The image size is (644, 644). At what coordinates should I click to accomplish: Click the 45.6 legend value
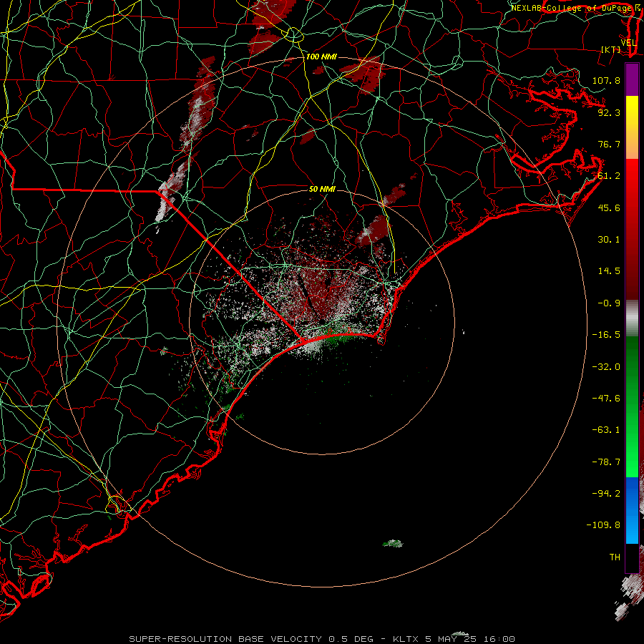pos(609,208)
